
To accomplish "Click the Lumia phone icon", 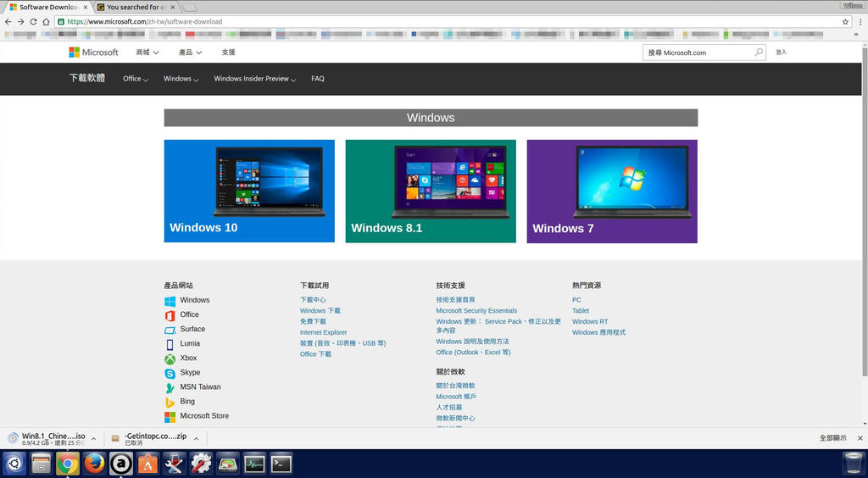I will 170,344.
